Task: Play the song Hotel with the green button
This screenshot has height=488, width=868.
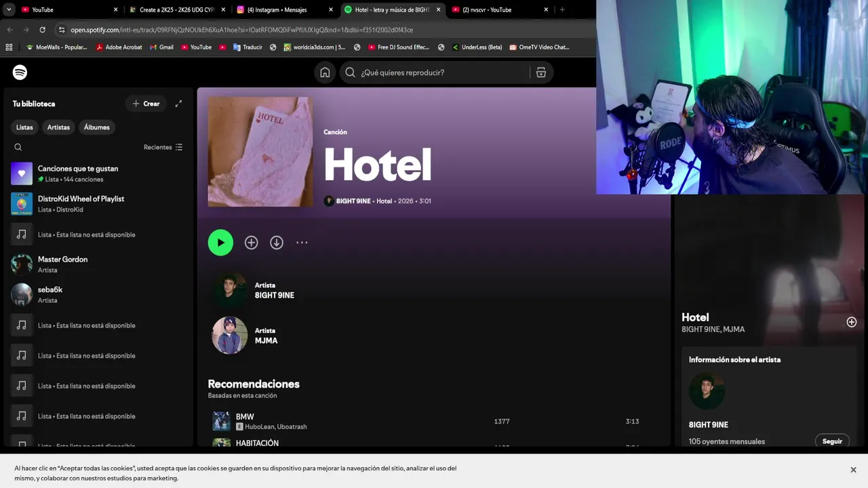Action: (220, 243)
